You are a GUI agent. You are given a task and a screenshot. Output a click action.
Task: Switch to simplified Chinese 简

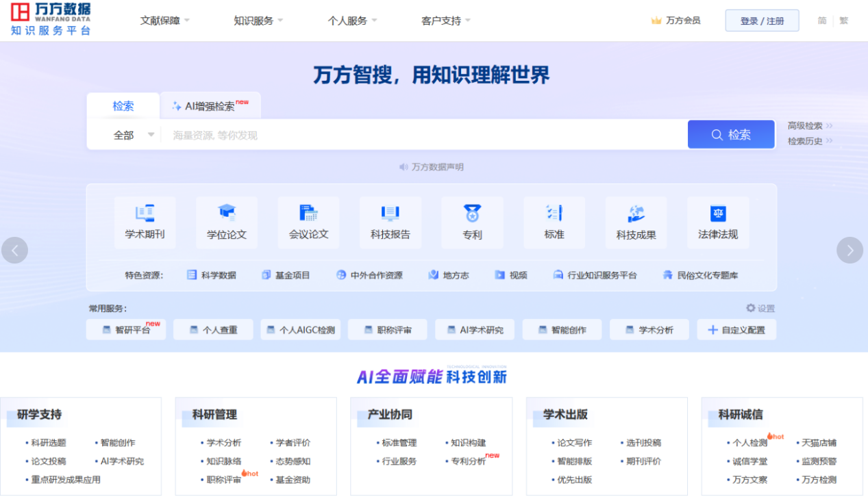822,21
